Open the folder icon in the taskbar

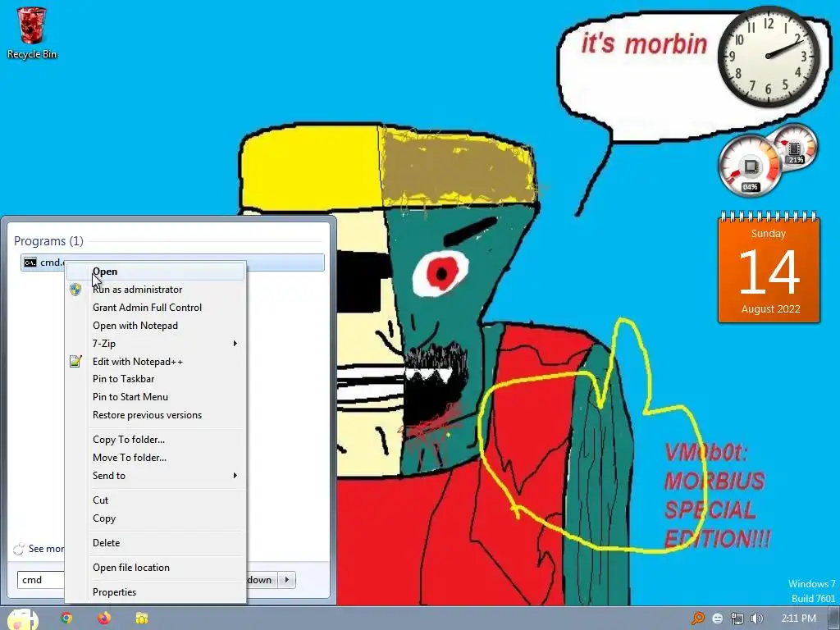click(141, 619)
